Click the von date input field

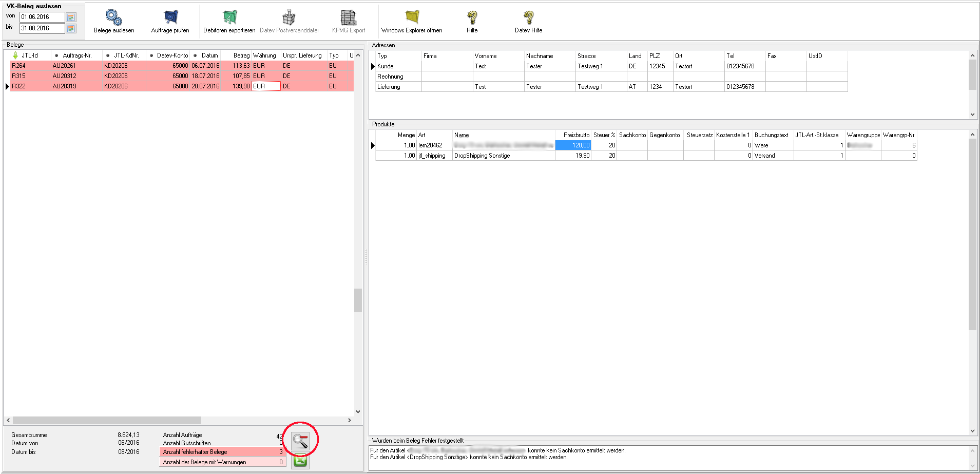(x=42, y=17)
